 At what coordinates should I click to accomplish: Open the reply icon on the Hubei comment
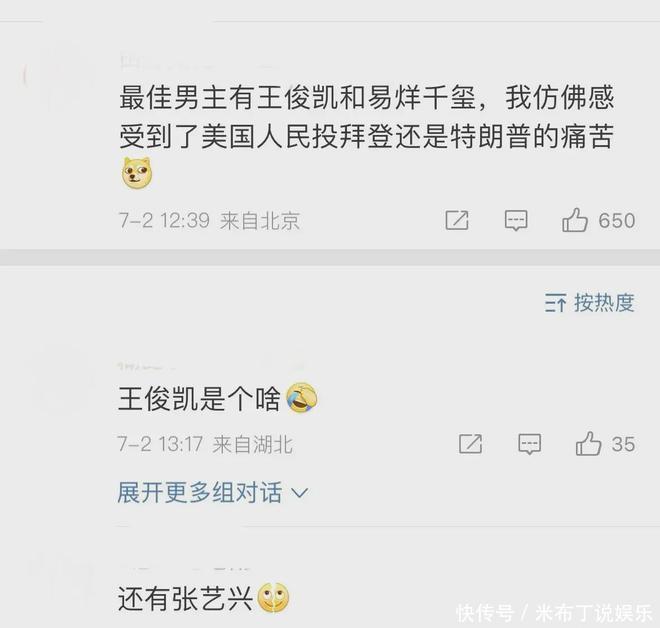tap(529, 444)
